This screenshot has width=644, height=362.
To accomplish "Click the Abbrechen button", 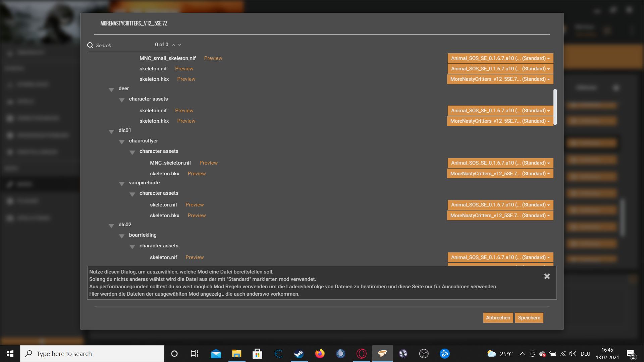I will (498, 318).
